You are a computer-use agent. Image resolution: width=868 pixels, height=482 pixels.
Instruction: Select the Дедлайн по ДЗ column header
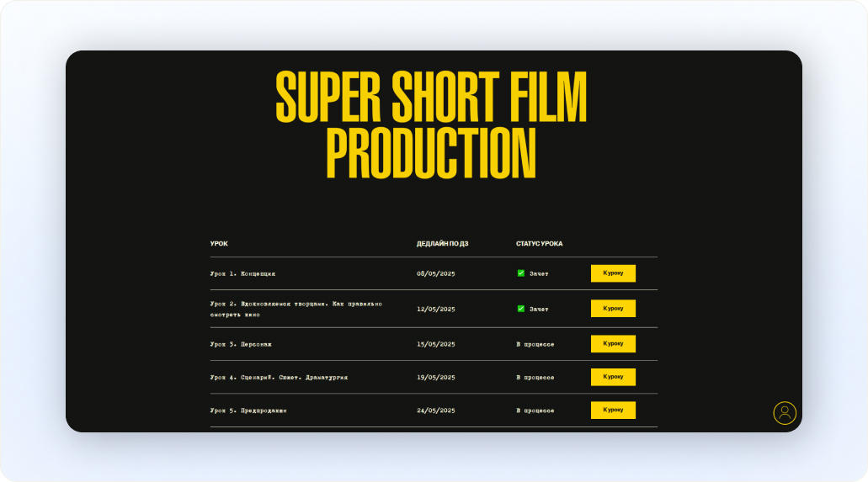click(442, 243)
